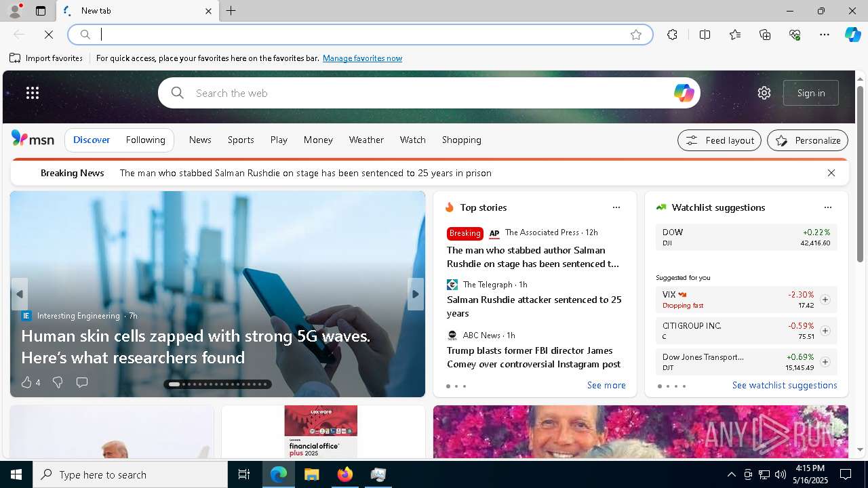The image size is (868, 488).
Task: Open the MSN app launcher grid
Action: (33, 93)
